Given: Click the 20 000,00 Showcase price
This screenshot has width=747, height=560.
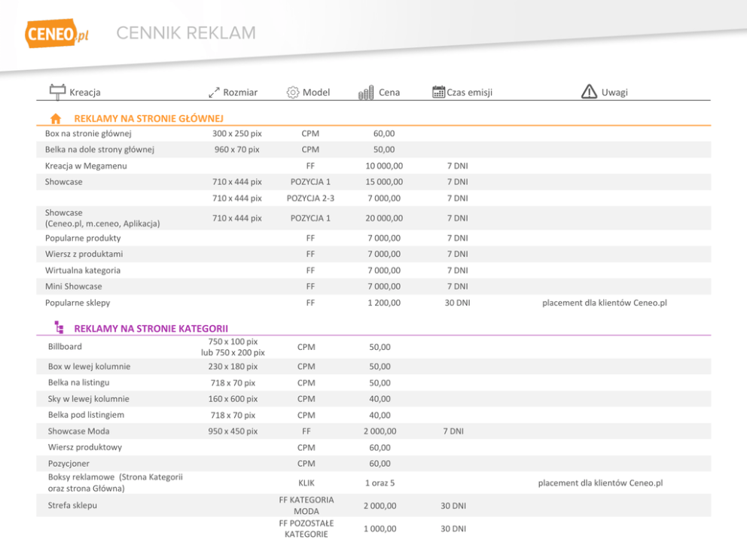Looking at the screenshot, I should (384, 218).
